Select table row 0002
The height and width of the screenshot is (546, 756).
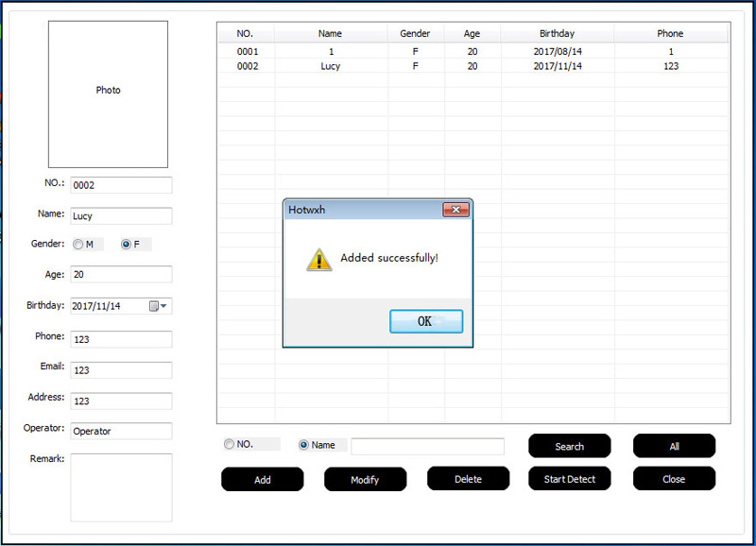point(473,66)
